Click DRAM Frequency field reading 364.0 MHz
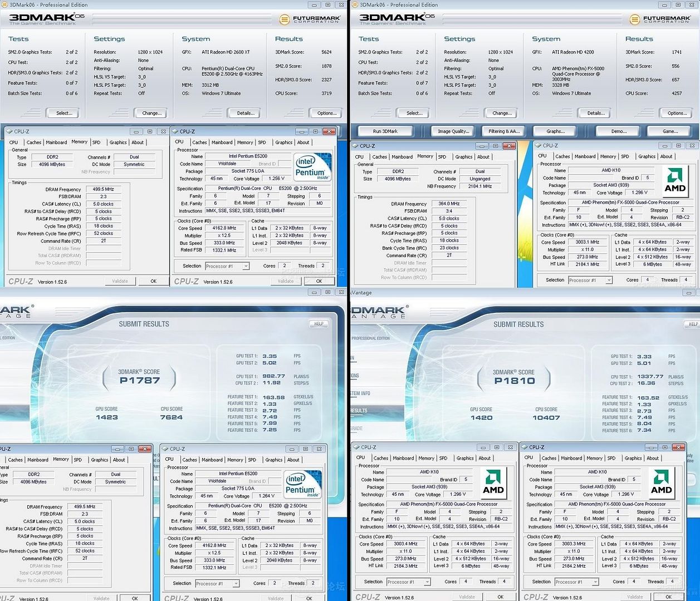The width and height of the screenshot is (700, 601). tap(449, 204)
